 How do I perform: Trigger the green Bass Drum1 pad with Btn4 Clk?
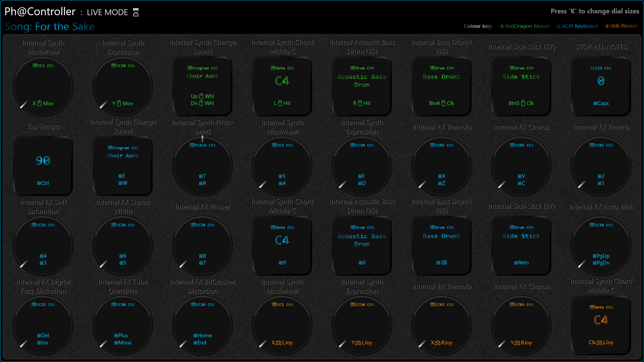coord(442,87)
